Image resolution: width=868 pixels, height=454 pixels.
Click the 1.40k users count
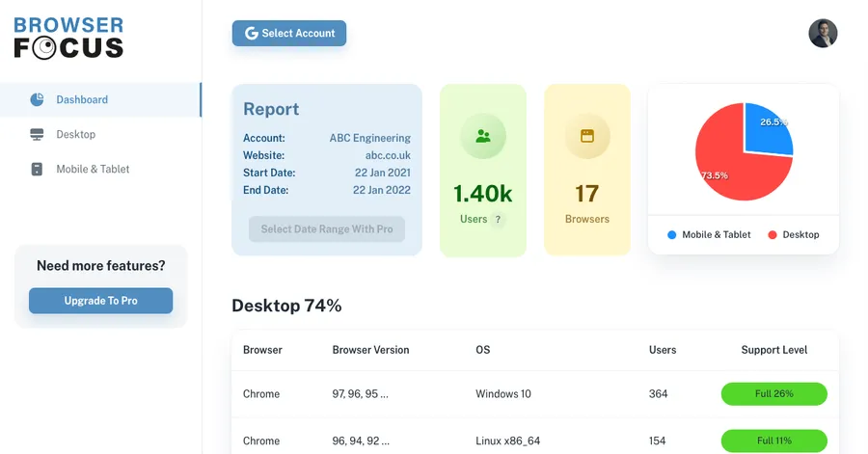(x=483, y=194)
